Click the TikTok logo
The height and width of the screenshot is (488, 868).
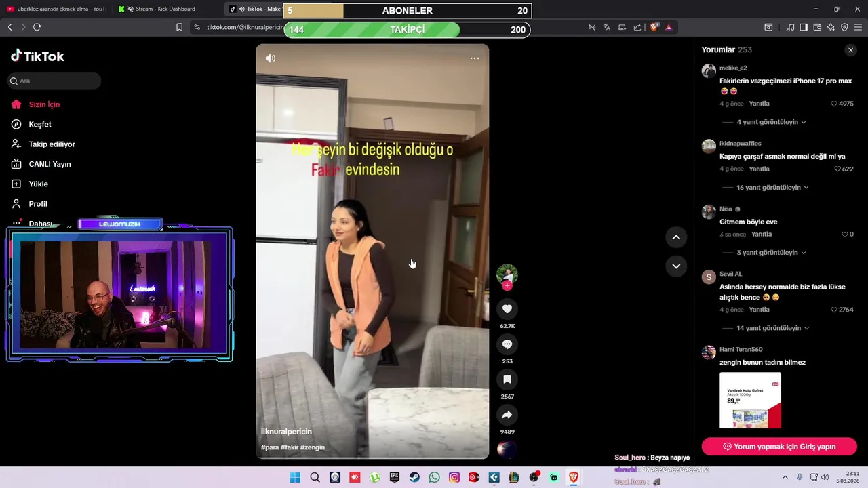click(x=37, y=56)
